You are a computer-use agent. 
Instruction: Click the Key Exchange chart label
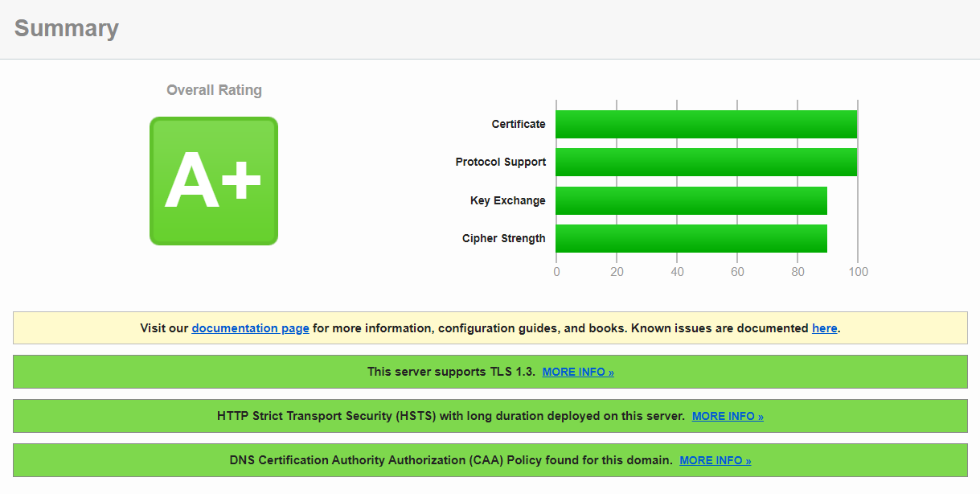508,200
